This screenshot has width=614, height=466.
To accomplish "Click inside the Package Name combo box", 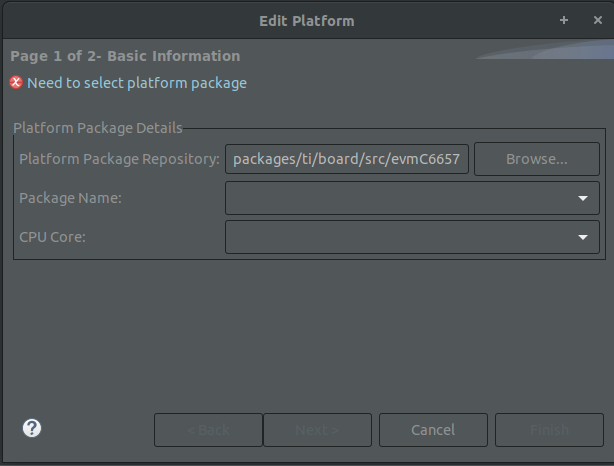I will click(400, 198).
